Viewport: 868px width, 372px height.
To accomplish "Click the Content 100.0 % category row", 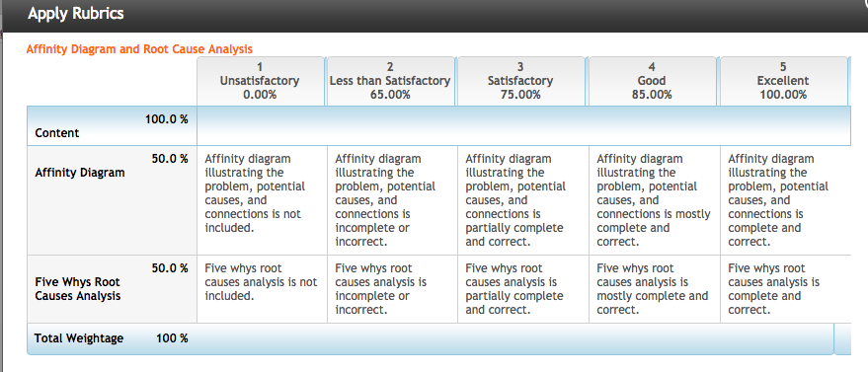I will click(438, 126).
